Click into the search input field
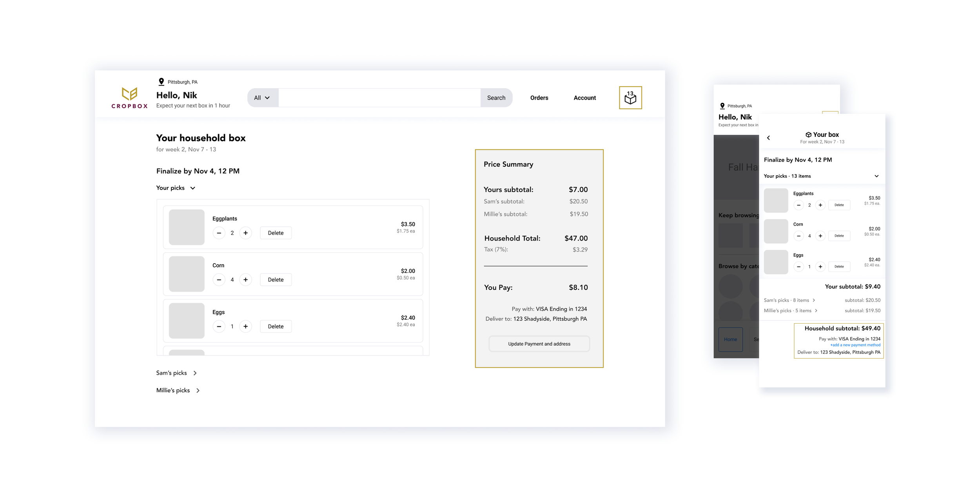The width and height of the screenshot is (980, 497). click(379, 98)
